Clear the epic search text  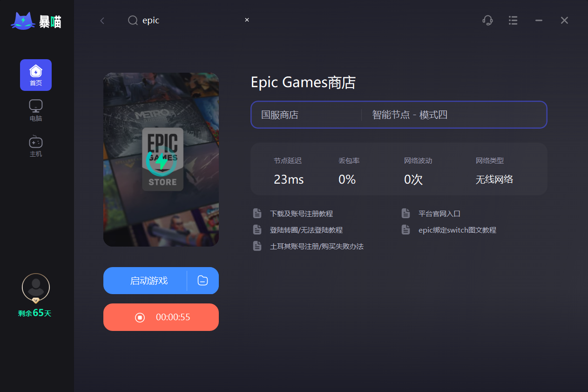coord(247,20)
